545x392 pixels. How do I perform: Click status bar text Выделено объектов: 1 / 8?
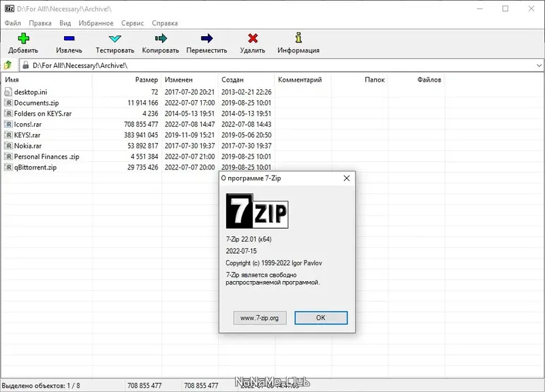pos(41,386)
